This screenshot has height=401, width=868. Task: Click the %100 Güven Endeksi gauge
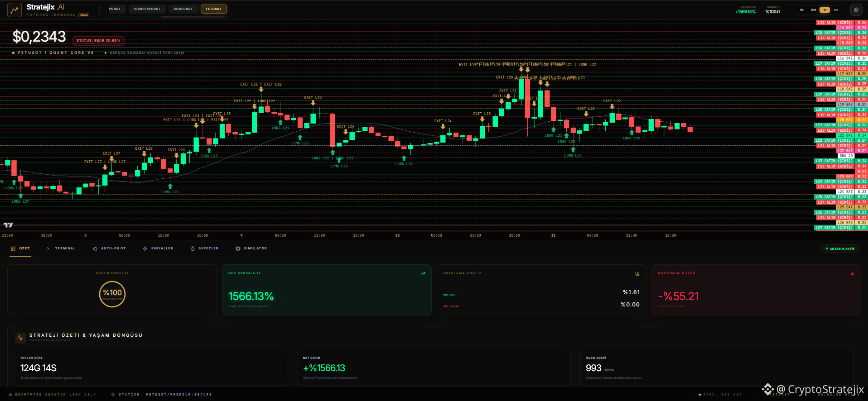(112, 294)
